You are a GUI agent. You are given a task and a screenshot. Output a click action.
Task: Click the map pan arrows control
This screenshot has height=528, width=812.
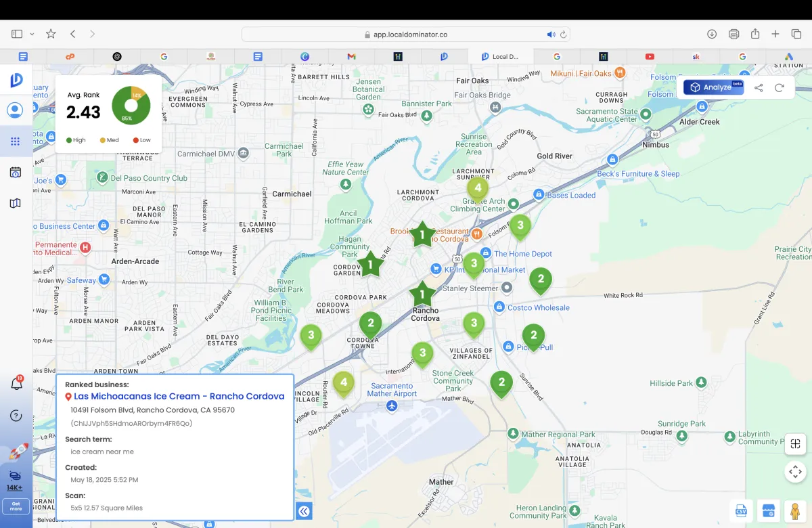coord(795,471)
